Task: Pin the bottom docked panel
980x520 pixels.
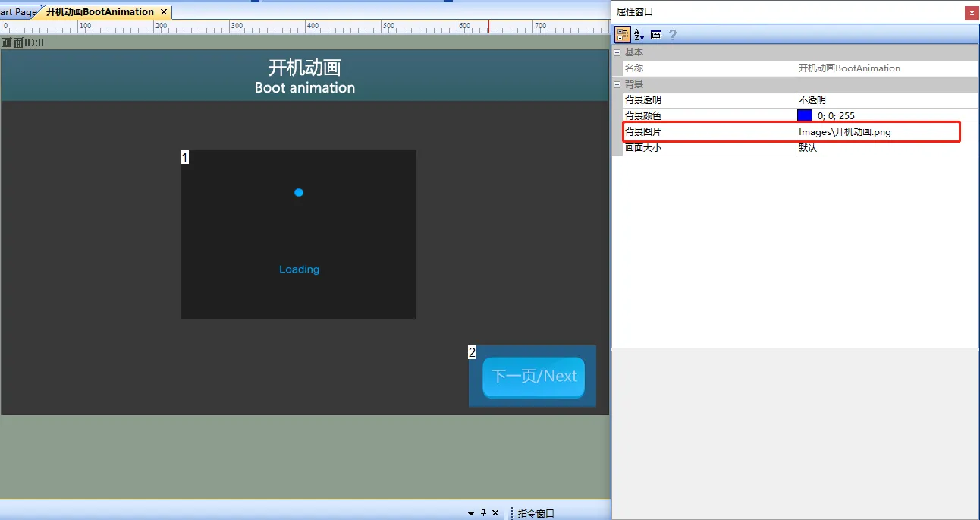Action: 484,513
